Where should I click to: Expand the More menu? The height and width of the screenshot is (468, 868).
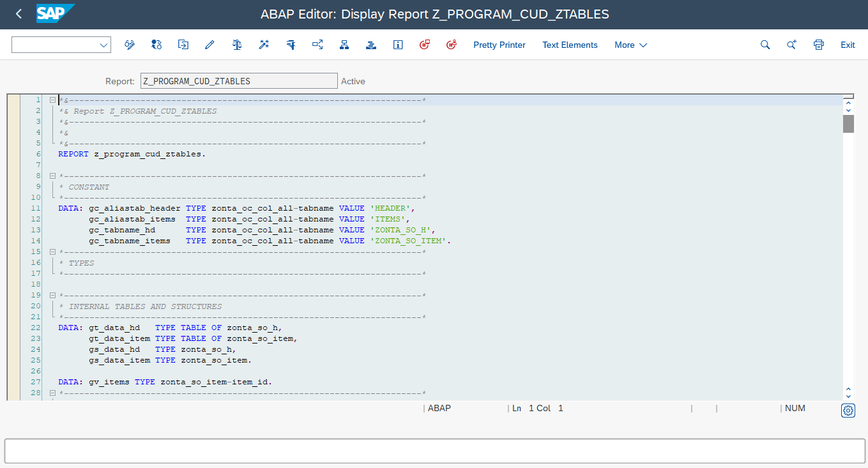coord(630,45)
